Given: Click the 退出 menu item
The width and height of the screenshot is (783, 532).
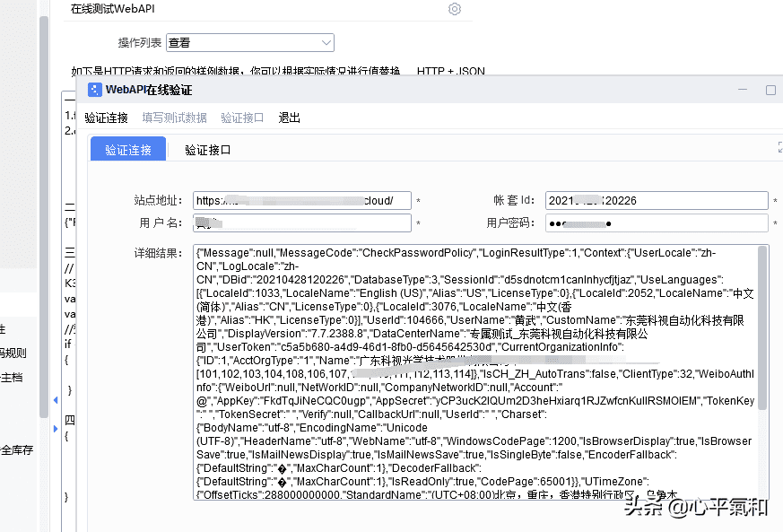Looking at the screenshot, I should (289, 117).
